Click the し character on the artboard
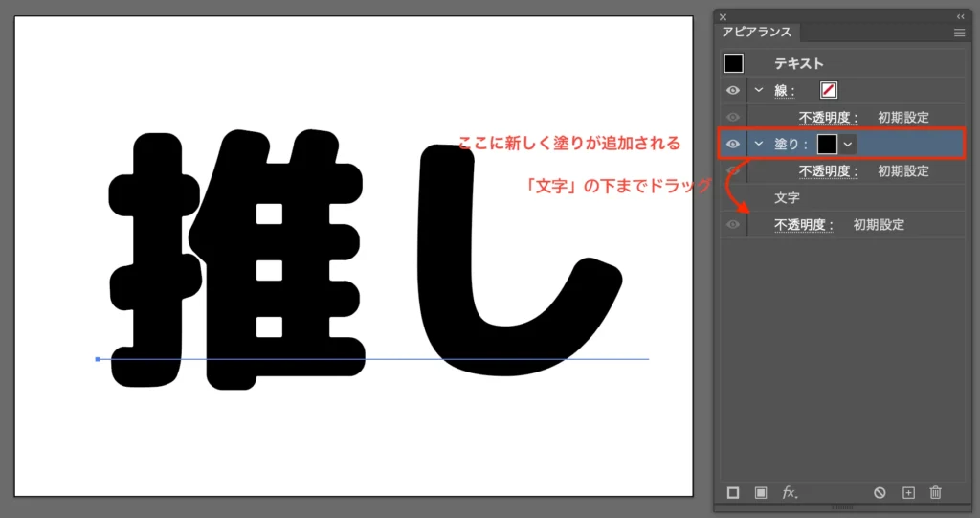Screen dimensions: 980x518 coord(519,259)
